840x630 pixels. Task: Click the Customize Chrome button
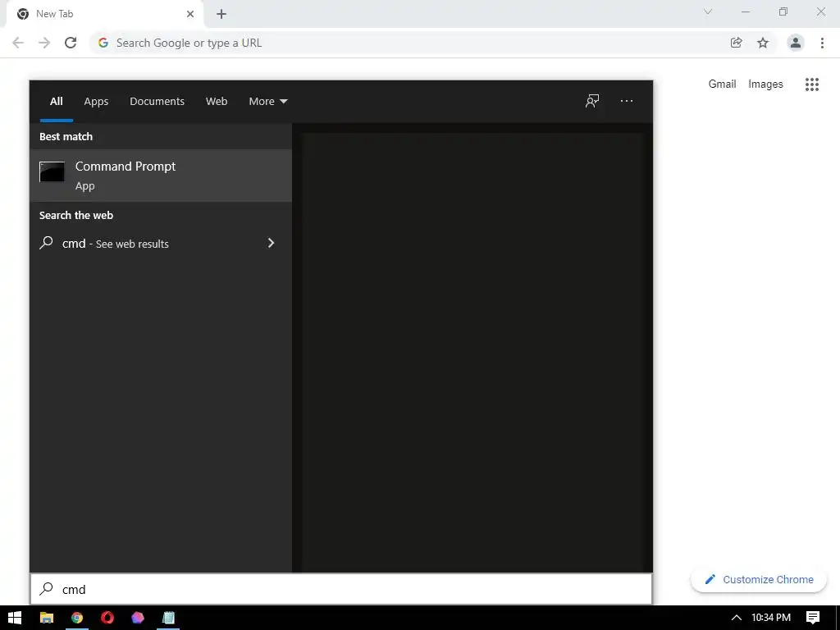759,580
